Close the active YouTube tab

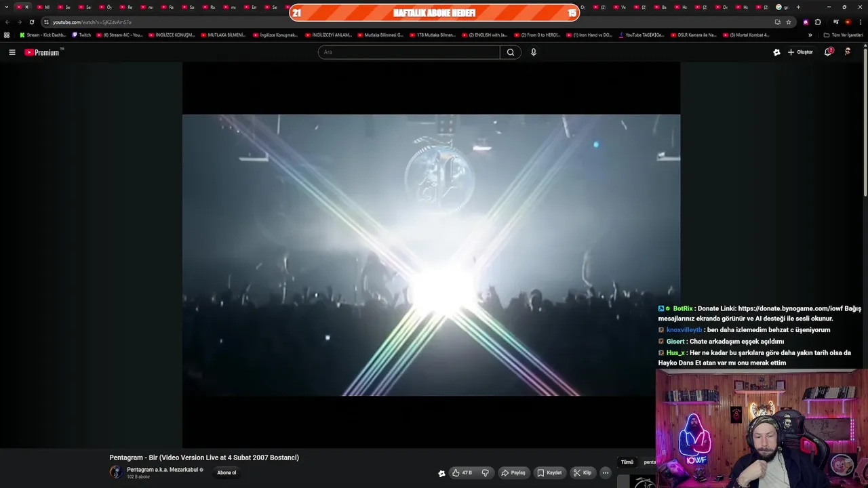point(26,7)
